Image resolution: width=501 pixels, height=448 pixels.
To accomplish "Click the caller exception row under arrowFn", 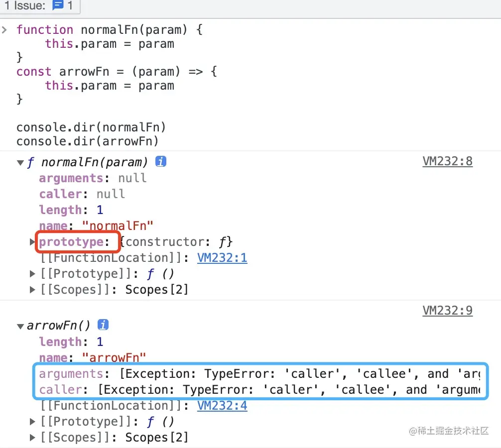I will tap(259, 390).
